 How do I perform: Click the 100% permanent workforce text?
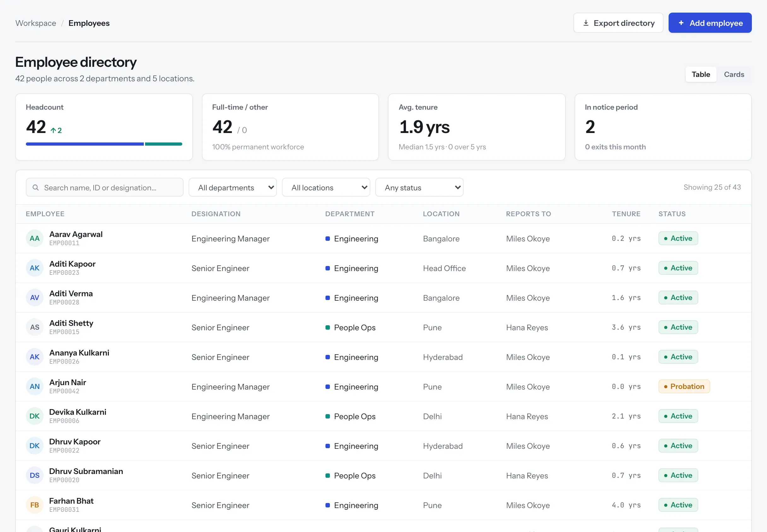point(258,147)
